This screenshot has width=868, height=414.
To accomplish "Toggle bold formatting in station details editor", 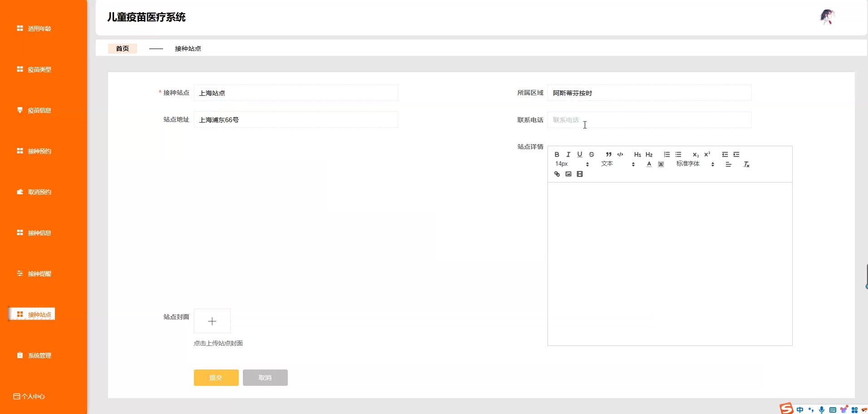I will point(557,154).
